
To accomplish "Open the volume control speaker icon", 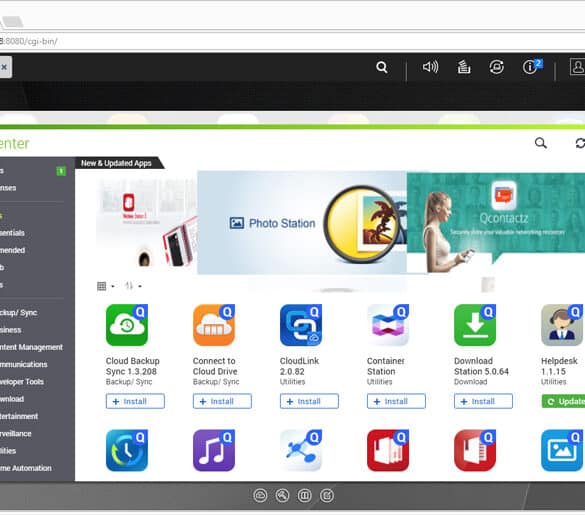I will pyautogui.click(x=430, y=67).
